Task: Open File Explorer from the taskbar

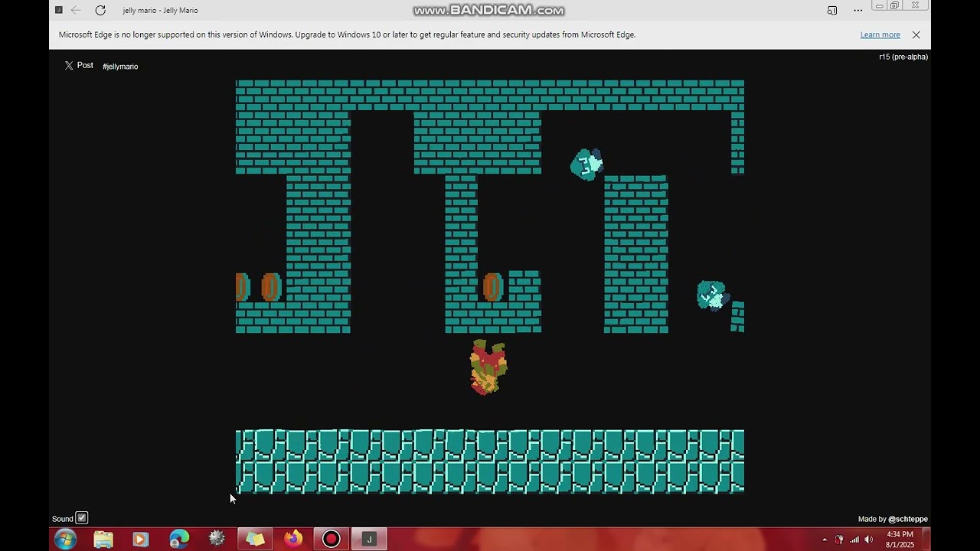Action: (103, 540)
